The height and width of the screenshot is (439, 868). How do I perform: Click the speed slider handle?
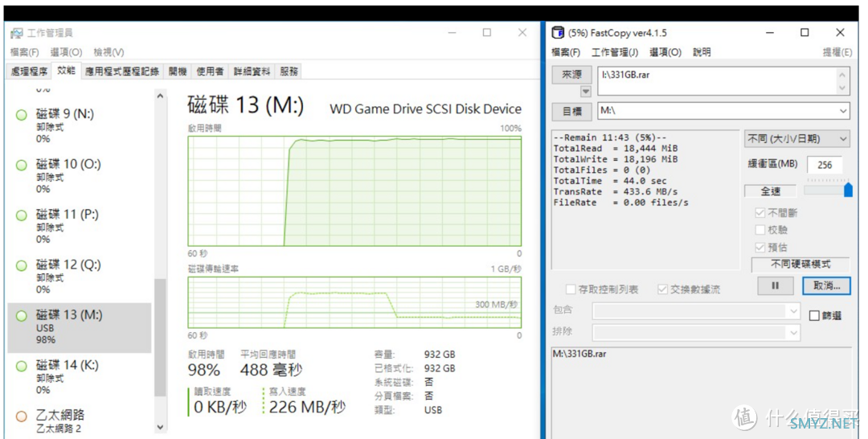point(848,189)
